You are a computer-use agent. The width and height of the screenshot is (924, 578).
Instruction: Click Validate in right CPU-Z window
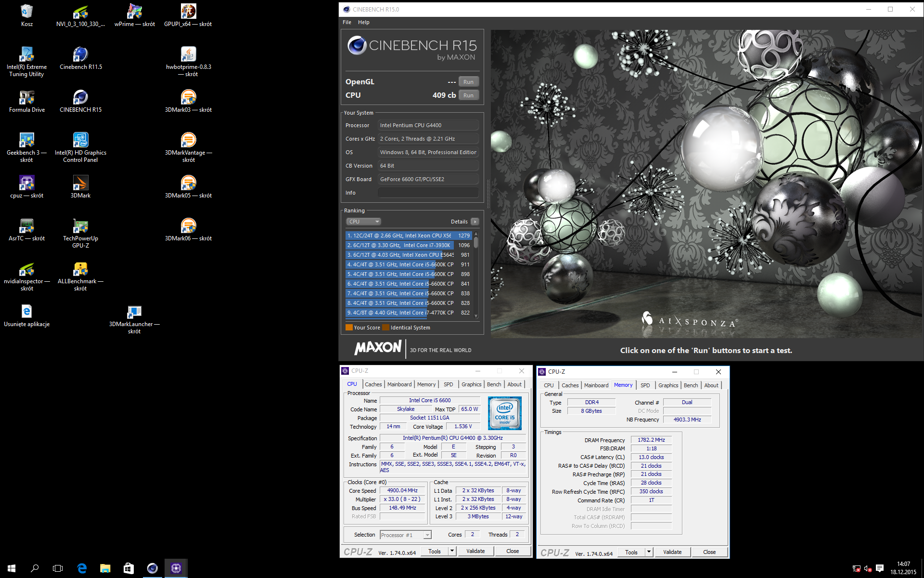tap(672, 552)
